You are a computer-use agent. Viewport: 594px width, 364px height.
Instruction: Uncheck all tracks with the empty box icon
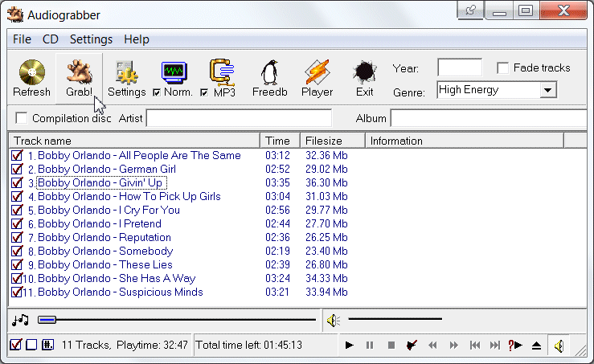31,345
